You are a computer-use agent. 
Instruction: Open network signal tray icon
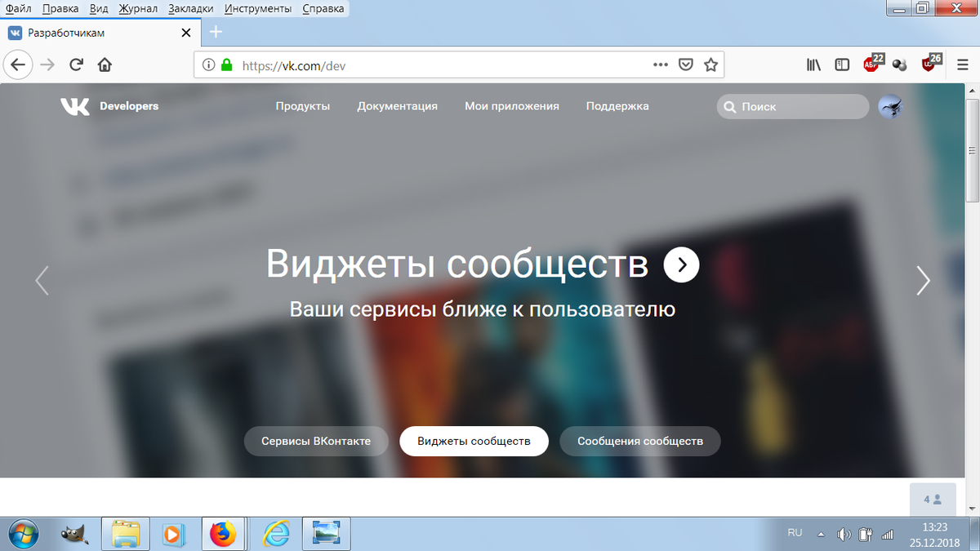coord(889,535)
